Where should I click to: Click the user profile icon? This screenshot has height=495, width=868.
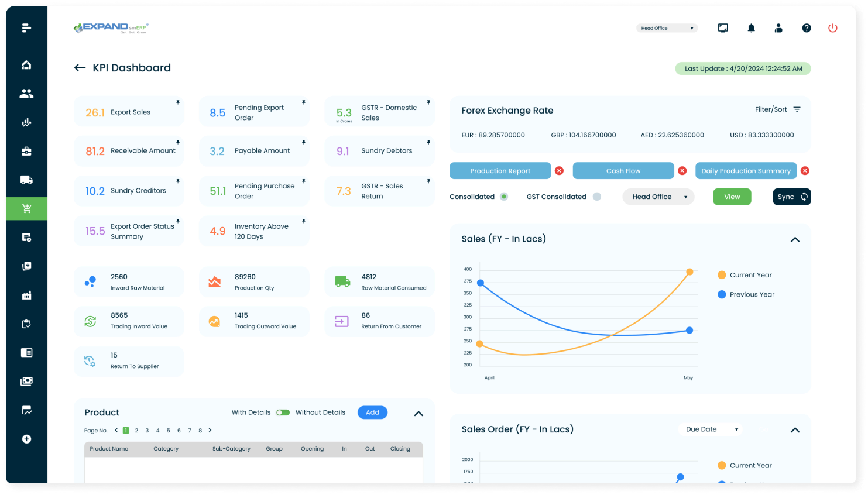click(778, 28)
